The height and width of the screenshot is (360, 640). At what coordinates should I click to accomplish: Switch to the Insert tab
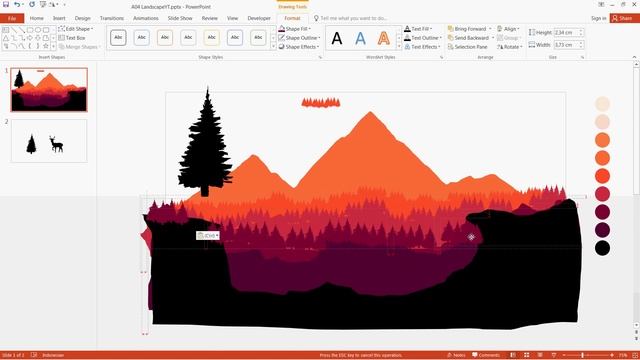59,18
